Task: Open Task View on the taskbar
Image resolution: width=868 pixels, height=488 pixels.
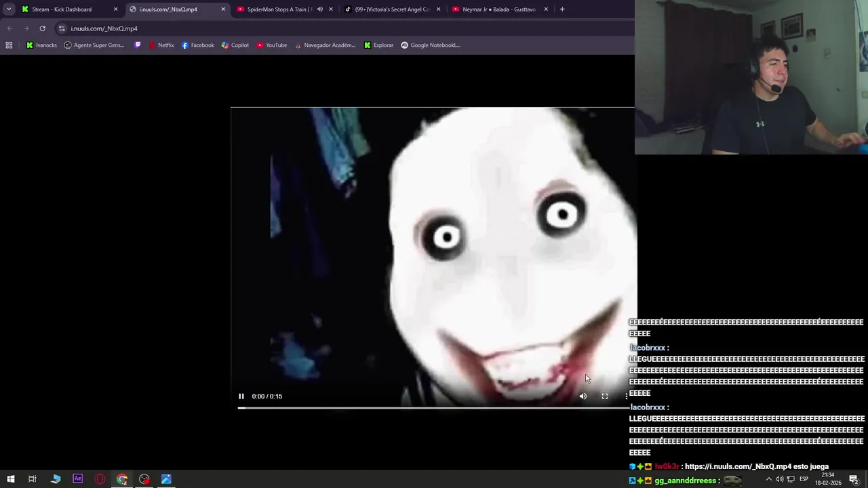Action: (33, 479)
